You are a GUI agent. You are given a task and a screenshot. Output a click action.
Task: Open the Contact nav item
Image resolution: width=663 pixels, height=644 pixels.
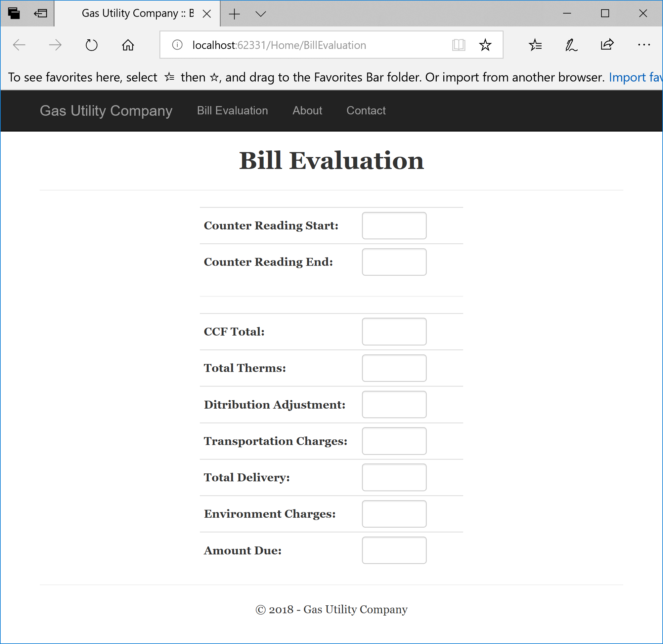coord(366,111)
